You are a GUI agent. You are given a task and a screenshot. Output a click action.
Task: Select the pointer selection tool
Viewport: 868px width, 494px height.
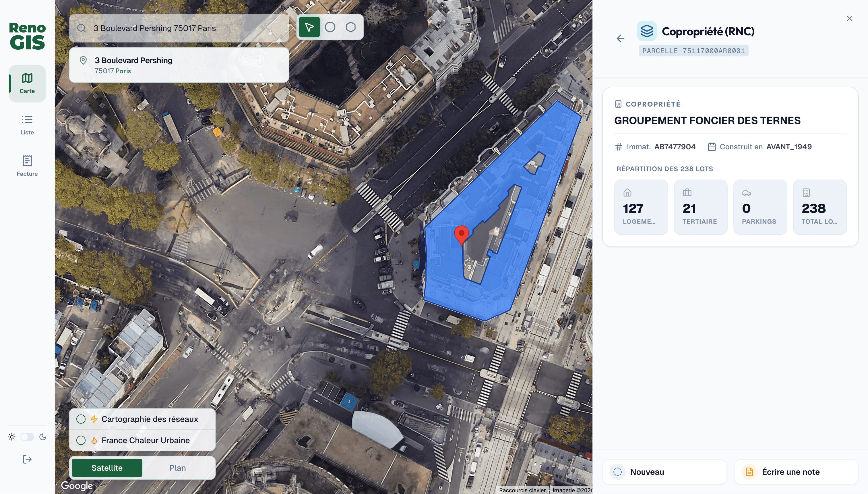(309, 27)
